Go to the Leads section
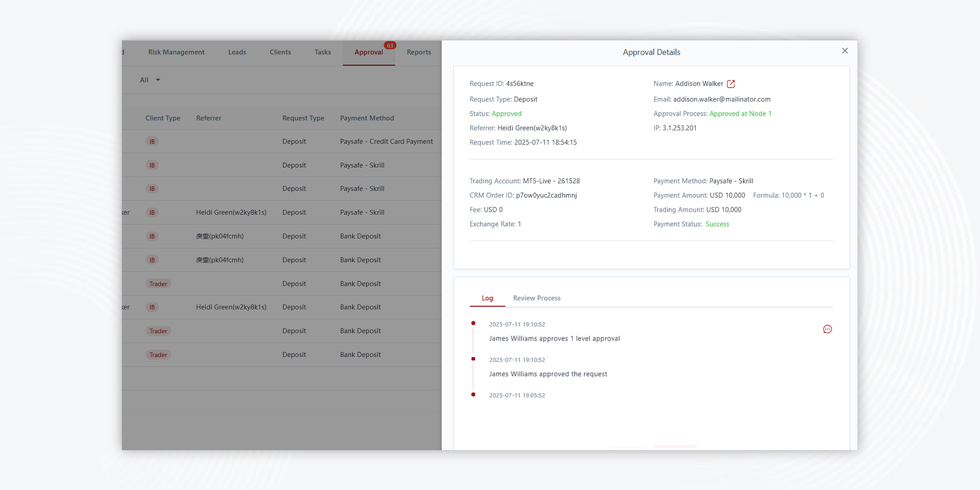Screen dimensions: 980x490 click(237, 53)
